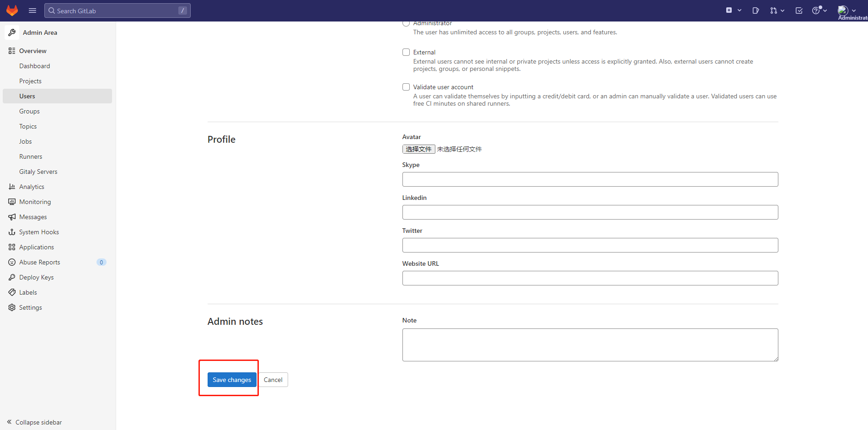Click the Admin Area wrench icon
This screenshot has height=430, width=868.
tap(12, 32)
